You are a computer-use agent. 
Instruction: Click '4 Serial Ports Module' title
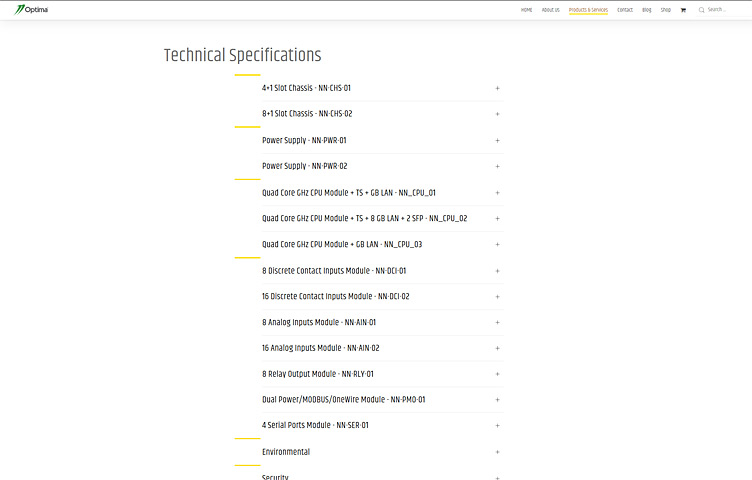click(315, 425)
